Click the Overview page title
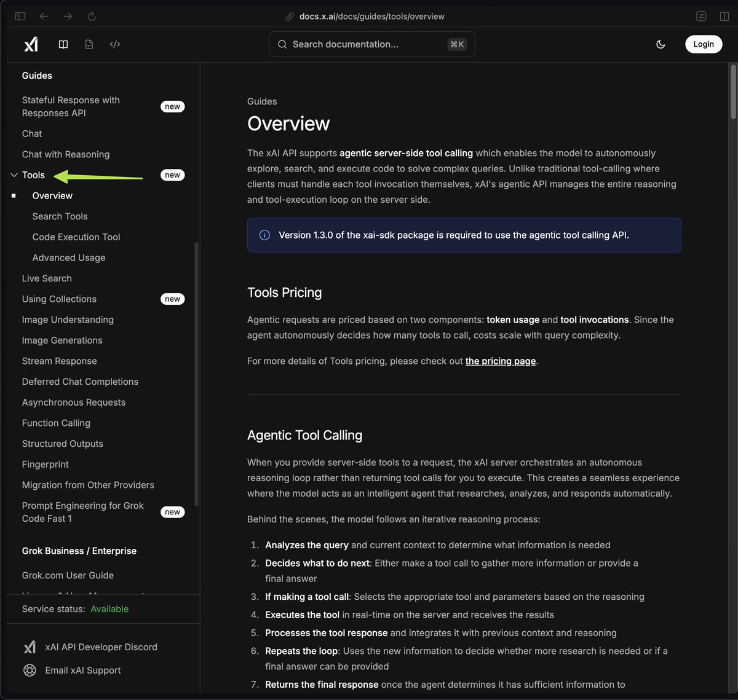Image resolution: width=738 pixels, height=700 pixels. pos(288,124)
